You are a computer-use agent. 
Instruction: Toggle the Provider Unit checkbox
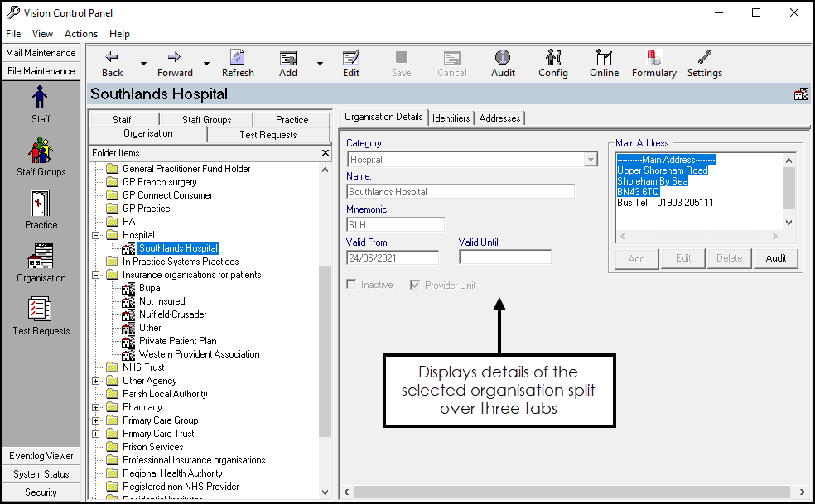tap(415, 285)
